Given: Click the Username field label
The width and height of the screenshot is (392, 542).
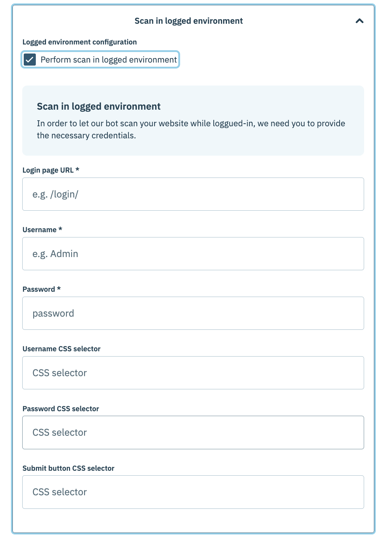Looking at the screenshot, I should coord(43,229).
